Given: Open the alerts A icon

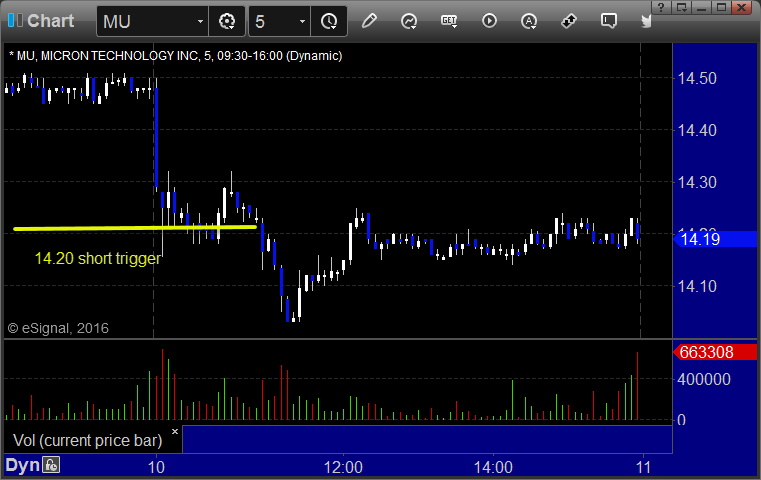Looking at the screenshot, I should [x=529, y=21].
